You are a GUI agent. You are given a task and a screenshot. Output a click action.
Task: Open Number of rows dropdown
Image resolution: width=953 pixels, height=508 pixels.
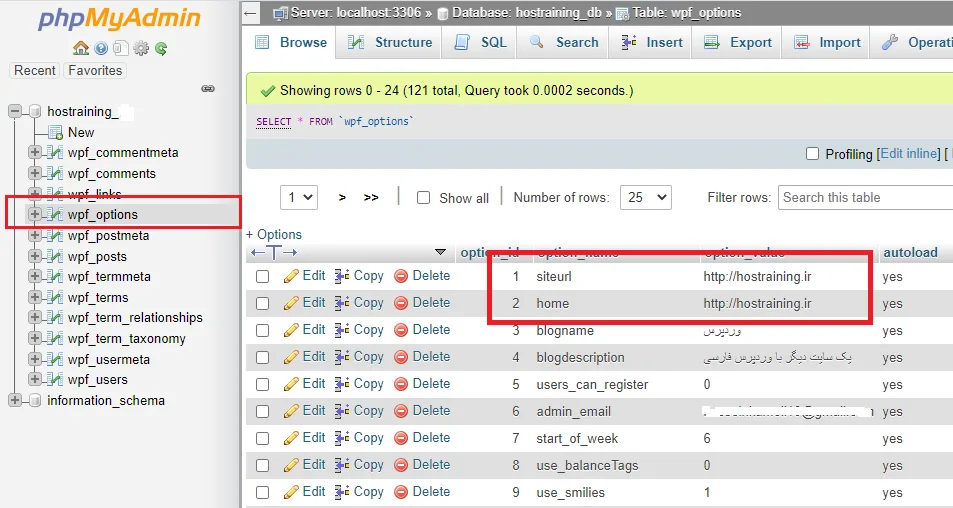tap(645, 197)
